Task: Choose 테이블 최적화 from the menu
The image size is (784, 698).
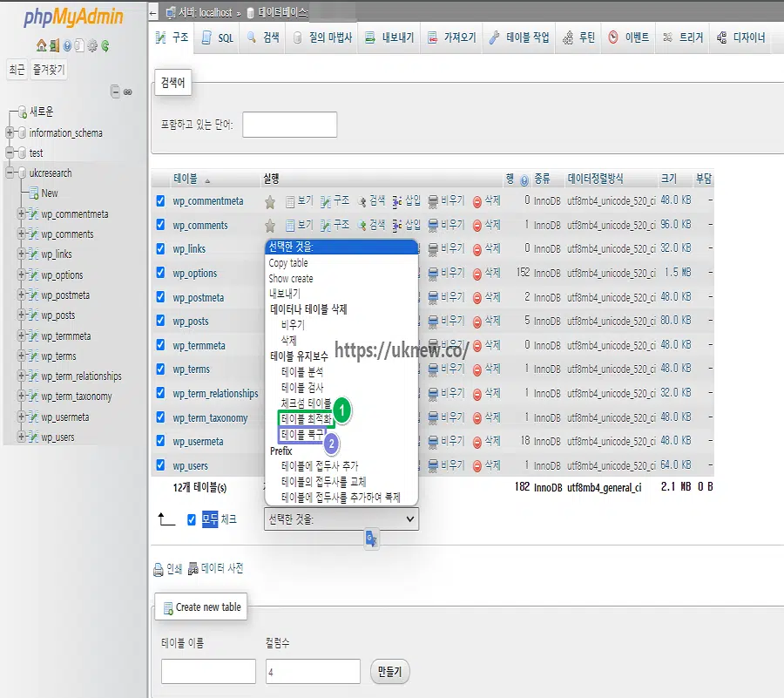Action: pyautogui.click(x=306, y=417)
